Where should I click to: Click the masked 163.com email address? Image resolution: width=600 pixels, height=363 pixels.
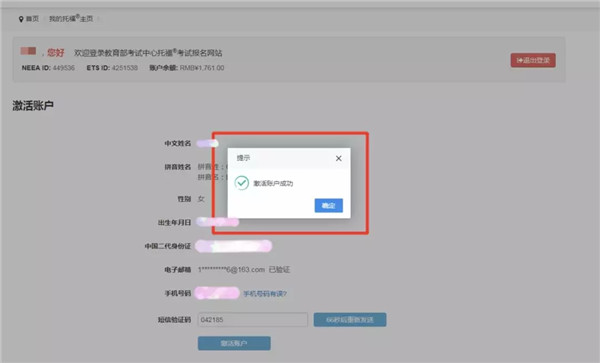point(231,270)
